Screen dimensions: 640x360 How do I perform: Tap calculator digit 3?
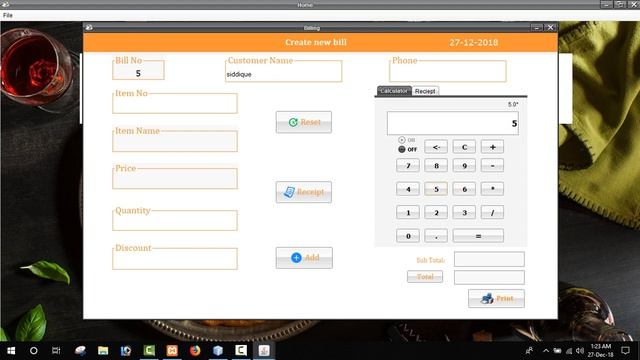coord(464,212)
